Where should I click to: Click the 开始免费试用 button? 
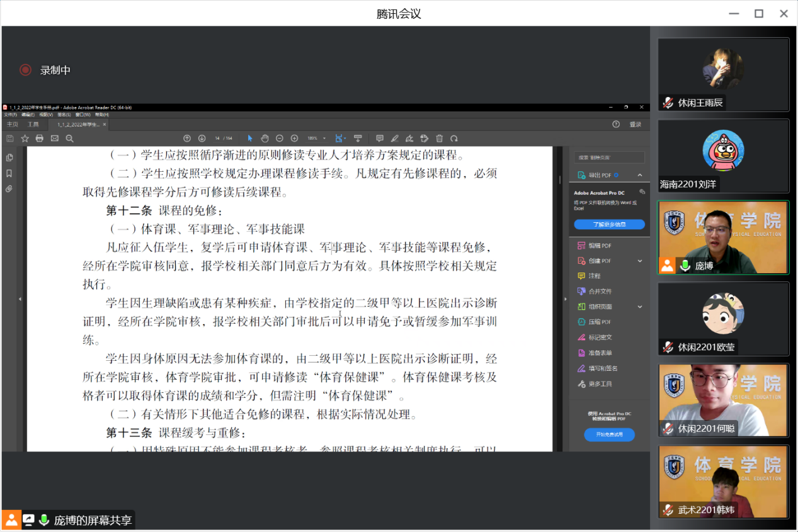[608, 434]
